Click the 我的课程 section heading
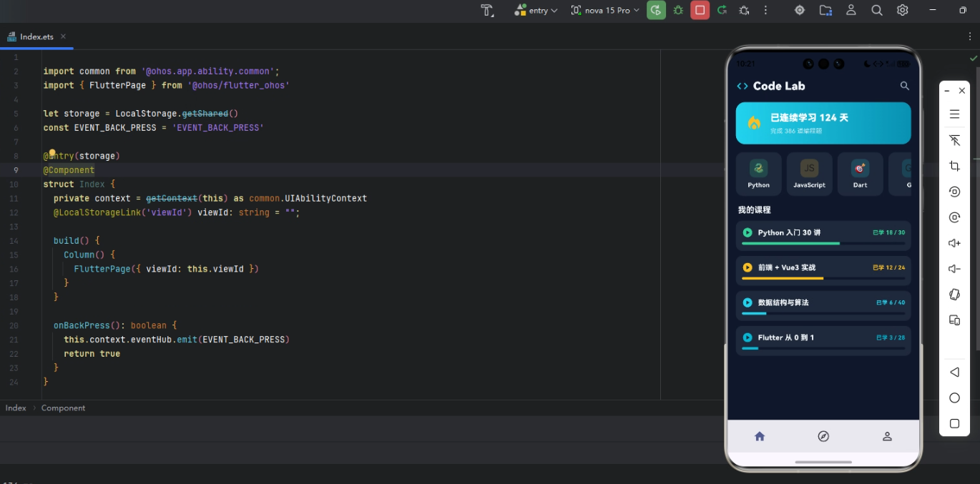980x484 pixels. pyautogui.click(x=754, y=210)
